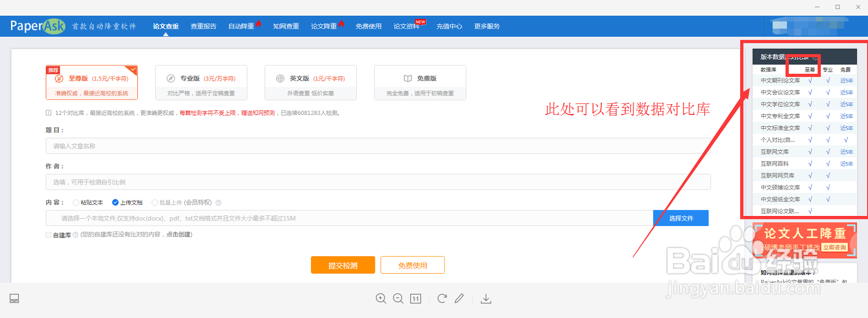
Task: Click the 至尊版 stamp icon
Action: click(x=59, y=79)
